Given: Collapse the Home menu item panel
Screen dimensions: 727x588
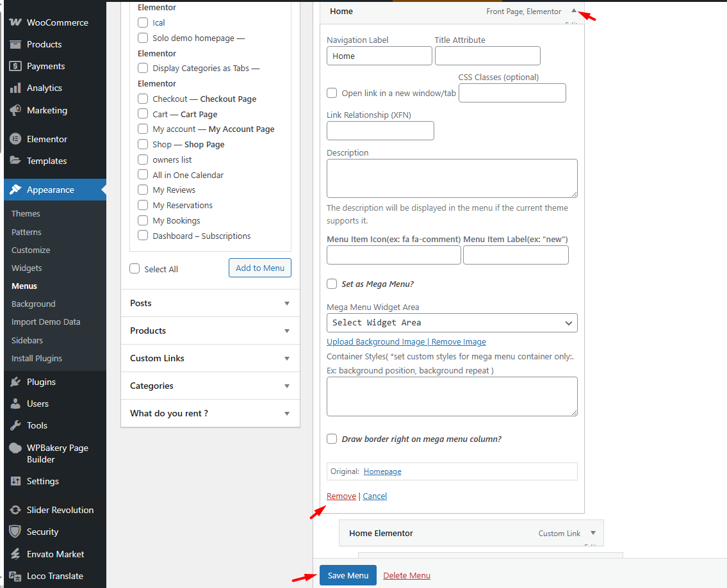Looking at the screenshot, I should pos(574,11).
